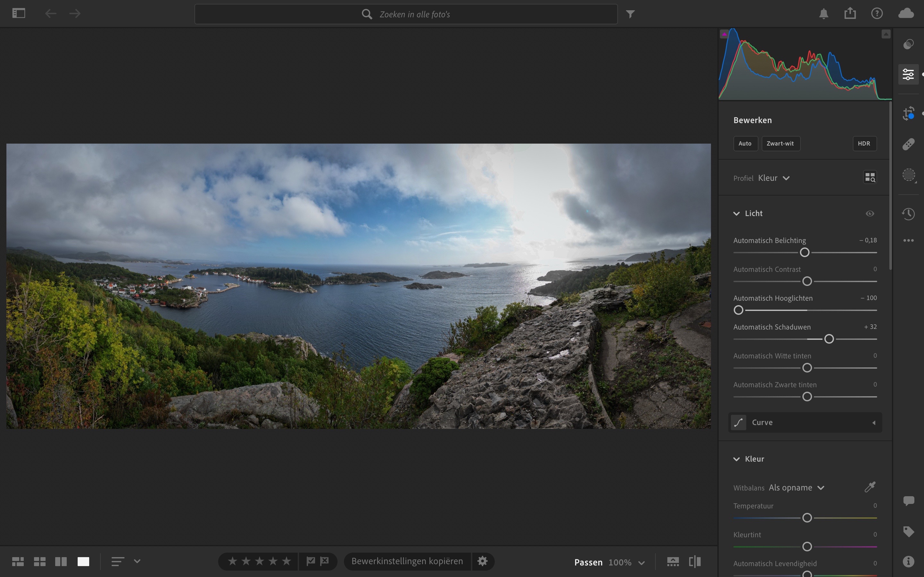Screen dimensions: 924x577
Task: Click the Auto edit button
Action: coord(745,144)
